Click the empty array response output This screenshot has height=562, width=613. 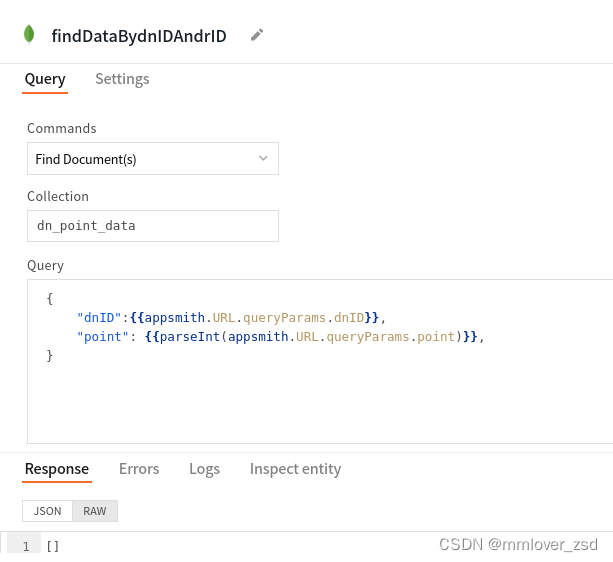[x=53, y=546]
